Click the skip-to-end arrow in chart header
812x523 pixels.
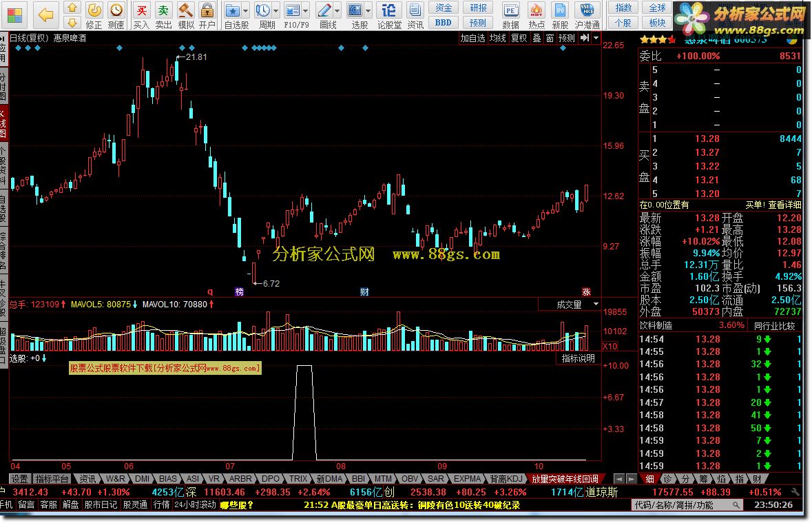(x=585, y=38)
